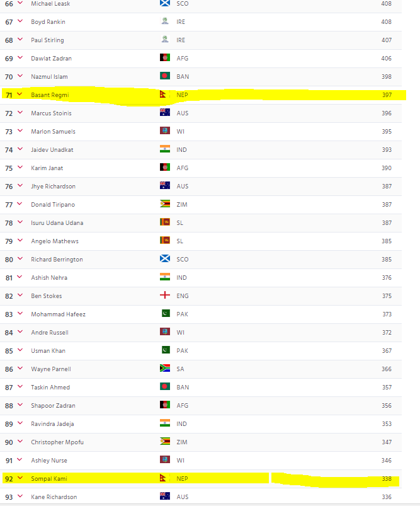The width and height of the screenshot is (420, 506).
Task: Click Scotland flag beside Richard Berrington
Action: pos(165,260)
